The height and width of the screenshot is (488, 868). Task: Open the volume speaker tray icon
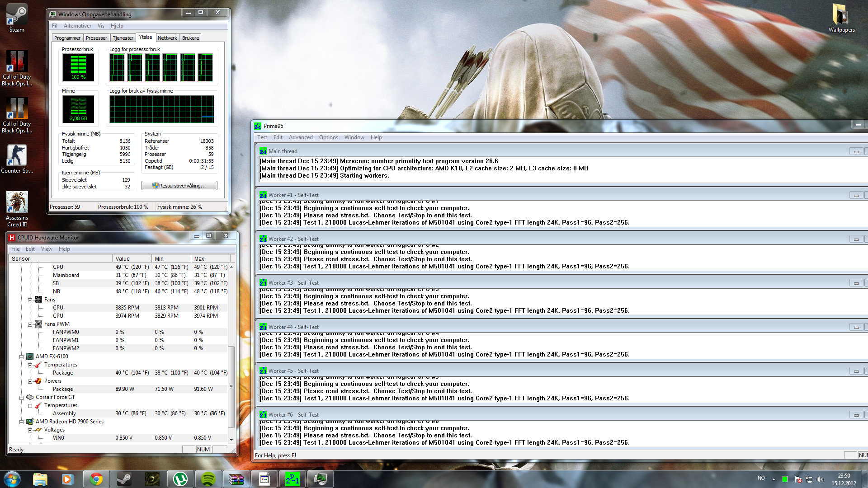[x=820, y=479]
